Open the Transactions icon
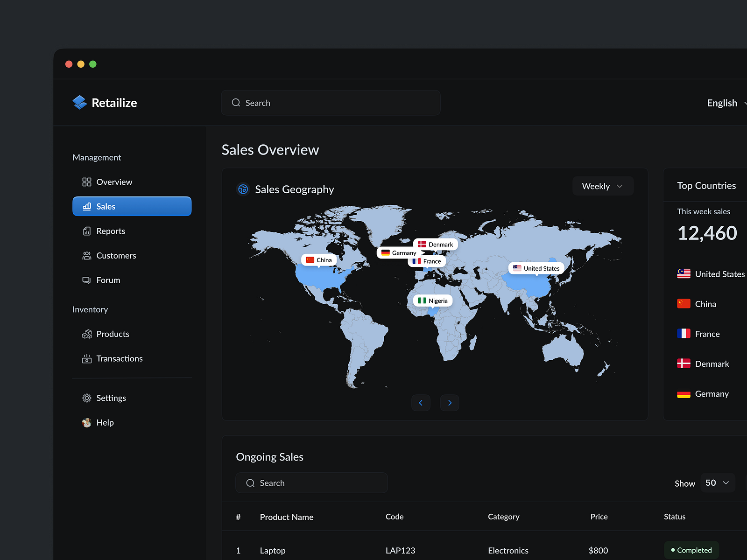Screen dimensions: 747x560 (86, 358)
